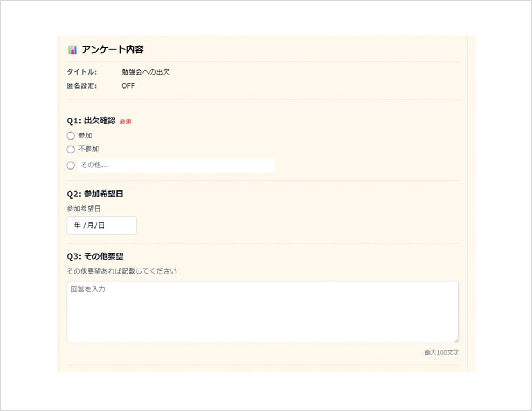532x411 pixels.
Task: Select the 不参加 radio option
Action: [x=70, y=150]
